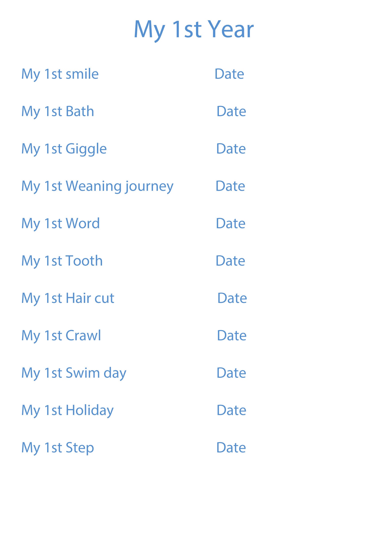Click the "My 1st Hair cut" label
This screenshot has width=392, height=556.
tap(68, 299)
